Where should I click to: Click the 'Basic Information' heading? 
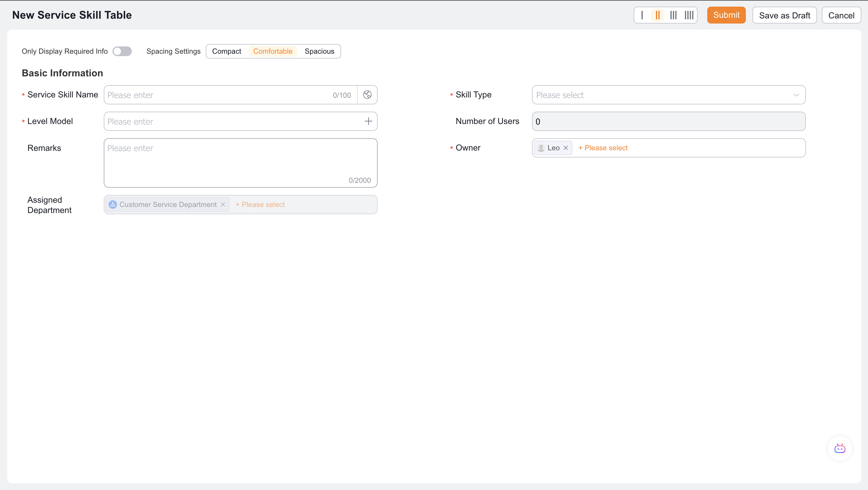[x=62, y=73]
